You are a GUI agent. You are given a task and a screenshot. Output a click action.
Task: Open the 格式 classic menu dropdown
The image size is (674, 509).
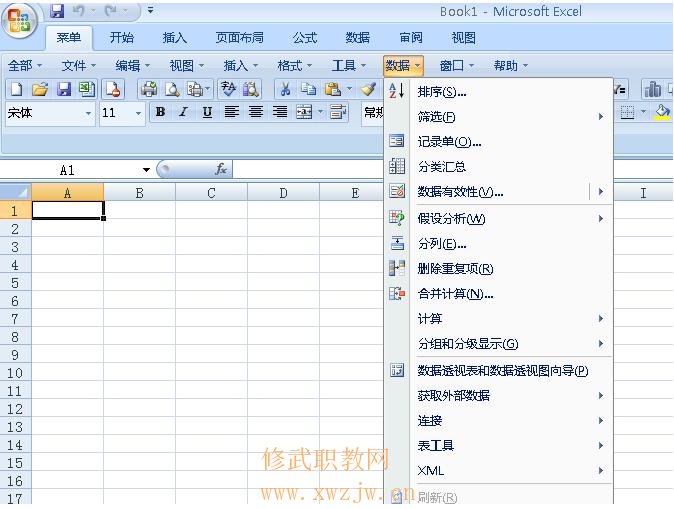point(294,66)
